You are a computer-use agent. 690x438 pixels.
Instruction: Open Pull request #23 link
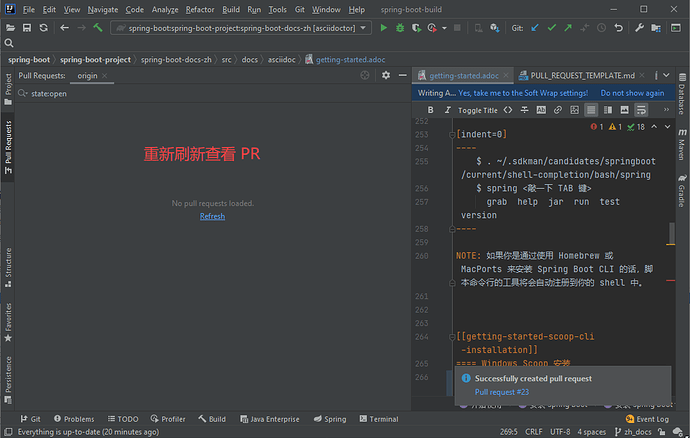pyautogui.click(x=502, y=392)
